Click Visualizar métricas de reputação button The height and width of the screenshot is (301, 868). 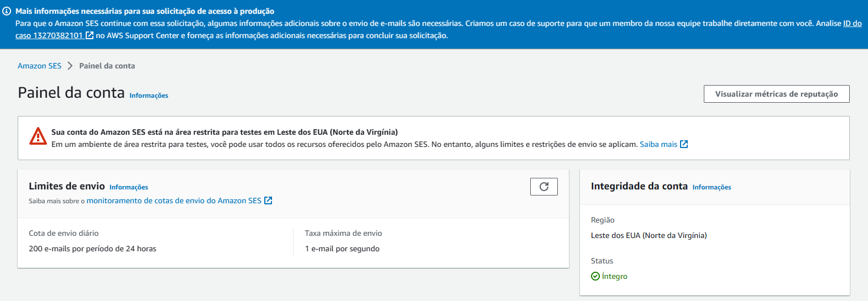coord(776,94)
